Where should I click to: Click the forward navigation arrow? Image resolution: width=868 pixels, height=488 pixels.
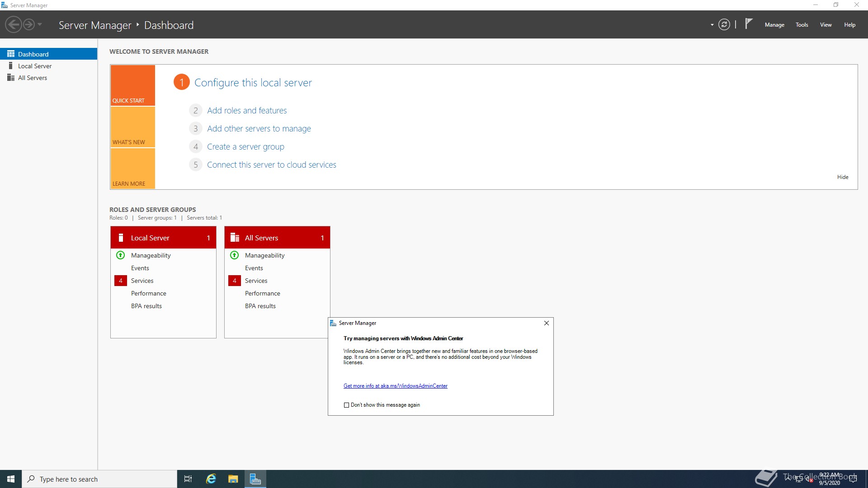coord(29,24)
